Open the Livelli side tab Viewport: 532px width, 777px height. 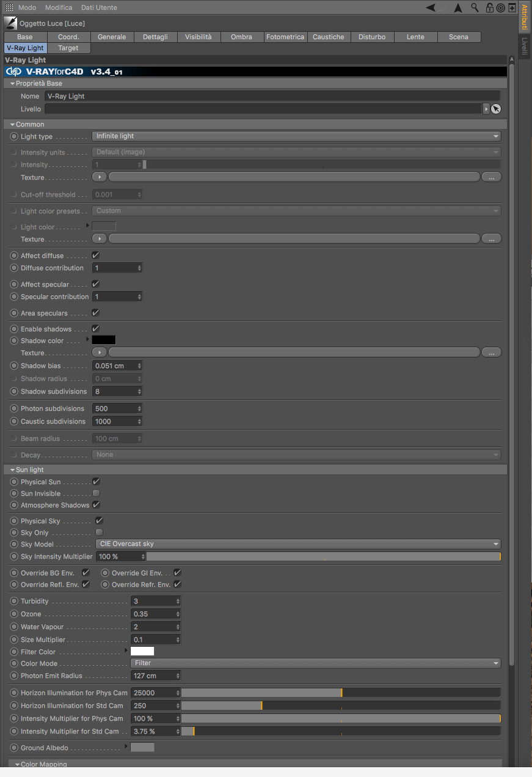pyautogui.click(x=525, y=47)
